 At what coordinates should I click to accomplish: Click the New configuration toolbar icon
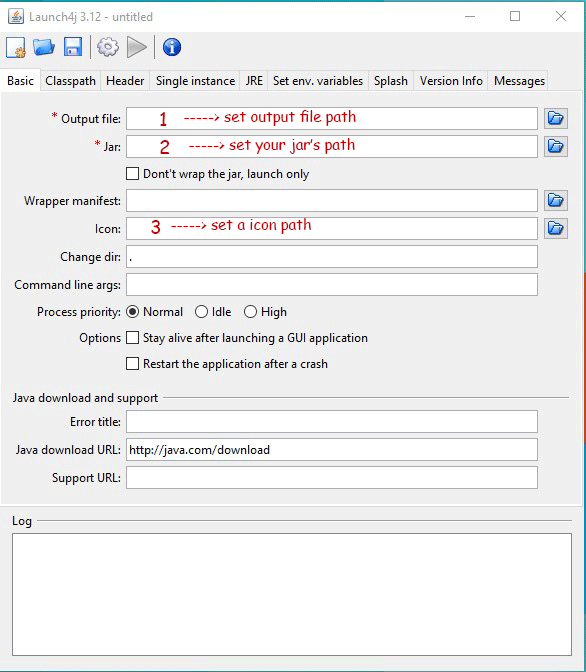pos(16,47)
